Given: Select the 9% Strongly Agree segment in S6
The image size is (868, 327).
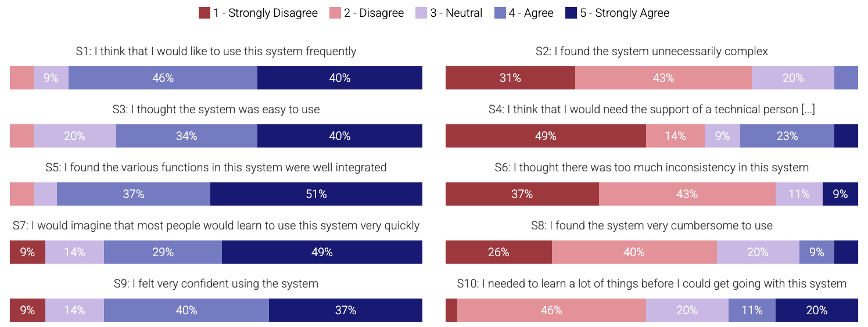Looking at the screenshot, I should (x=840, y=194).
